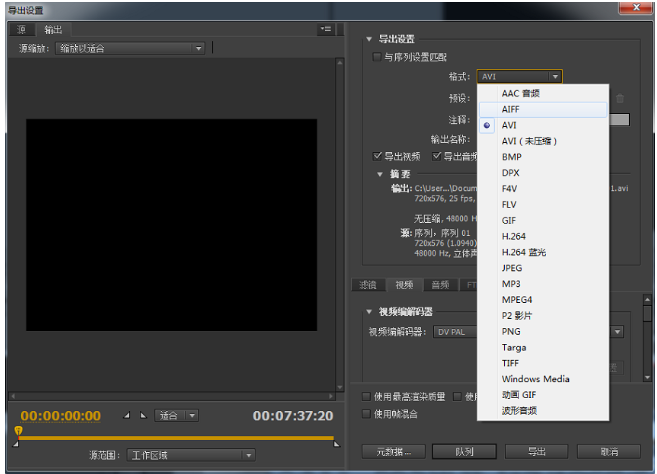The width and height of the screenshot is (657, 474).
Task: Enable 使用最高渲染质量 checkbox
Action: tap(366, 397)
